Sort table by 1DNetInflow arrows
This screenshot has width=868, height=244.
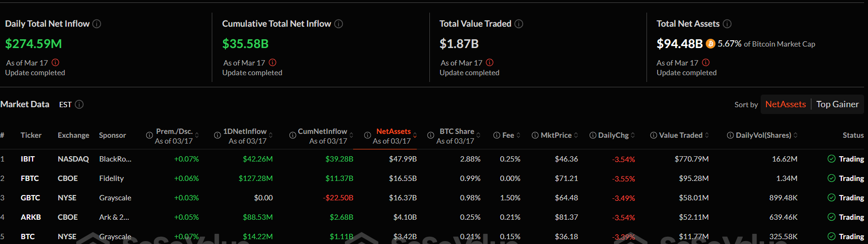coord(271,135)
